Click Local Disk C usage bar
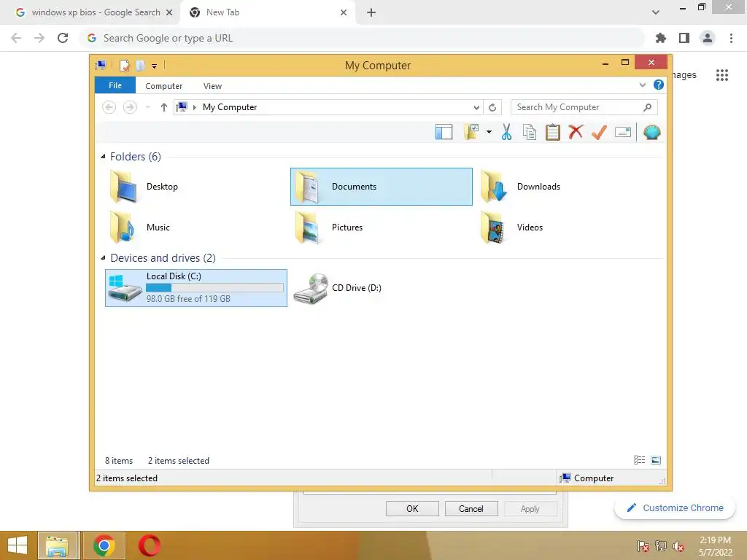 click(214, 287)
